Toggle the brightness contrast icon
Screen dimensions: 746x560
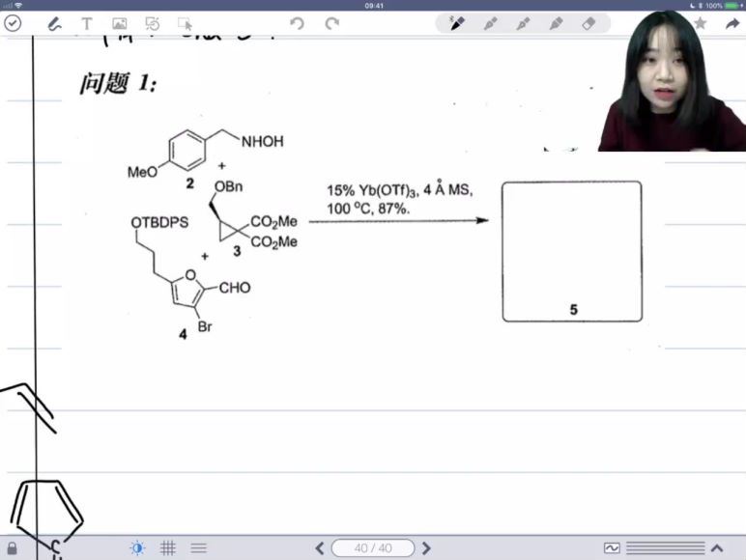[137, 548]
